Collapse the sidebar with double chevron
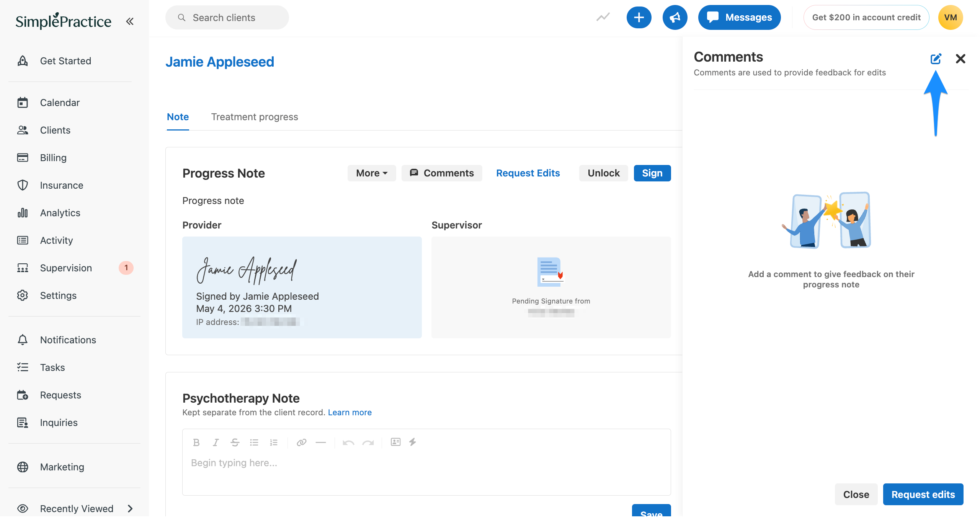Viewport: 980px width, 532px height. pos(130,21)
